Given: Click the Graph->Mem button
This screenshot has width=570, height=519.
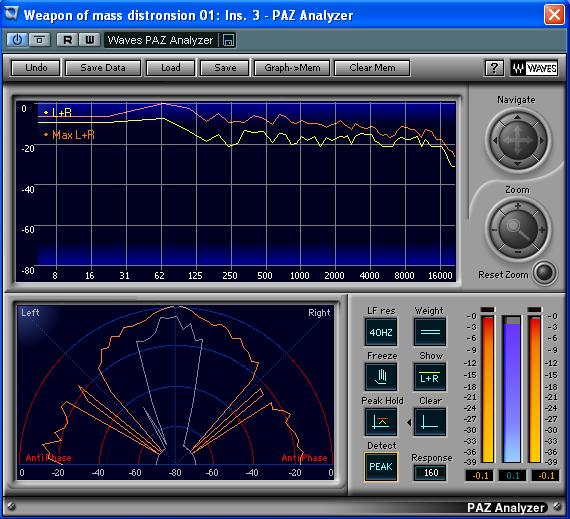Looking at the screenshot, I should [292, 68].
